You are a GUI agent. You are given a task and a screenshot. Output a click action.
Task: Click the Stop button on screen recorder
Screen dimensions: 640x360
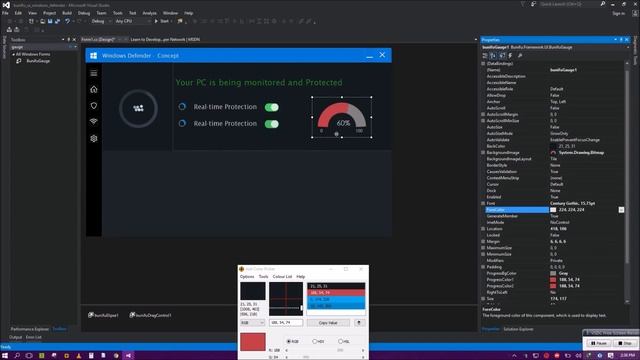pyautogui.click(x=625, y=343)
